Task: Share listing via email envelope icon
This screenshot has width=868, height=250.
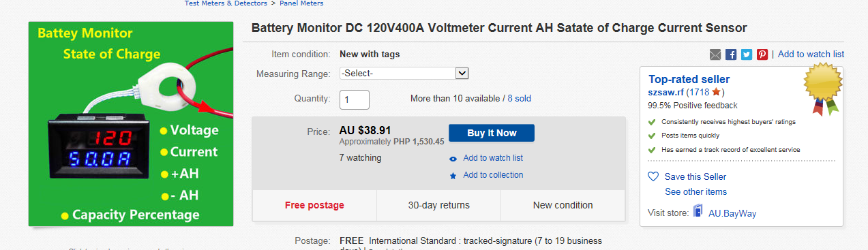Action: [x=715, y=54]
